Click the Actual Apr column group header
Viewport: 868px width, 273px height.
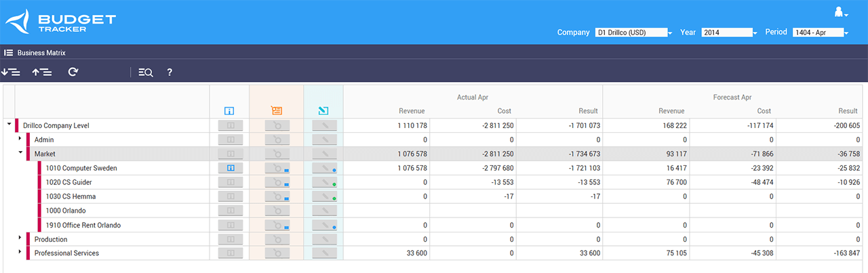(473, 98)
